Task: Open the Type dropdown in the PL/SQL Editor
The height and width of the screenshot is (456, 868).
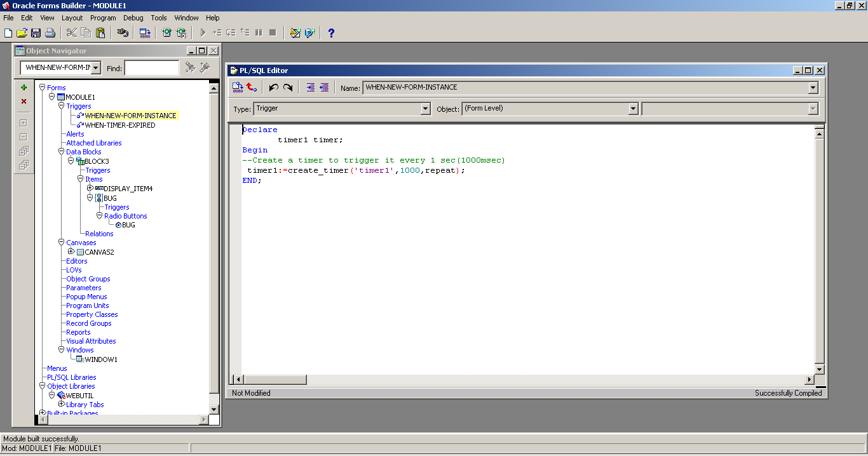Action: point(426,109)
